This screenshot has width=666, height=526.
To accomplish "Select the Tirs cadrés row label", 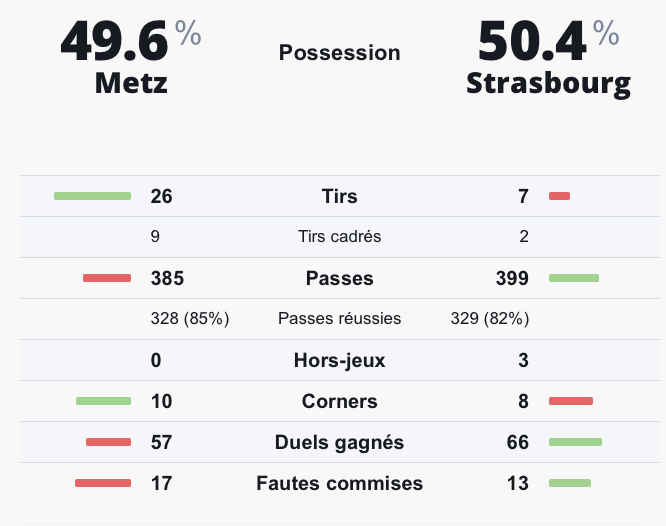I will tap(339, 236).
